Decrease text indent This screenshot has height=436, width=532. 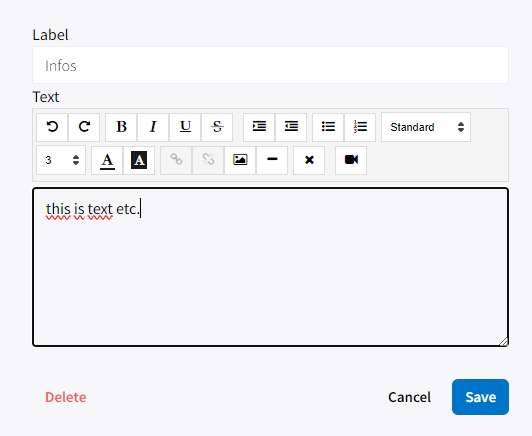[291, 127]
